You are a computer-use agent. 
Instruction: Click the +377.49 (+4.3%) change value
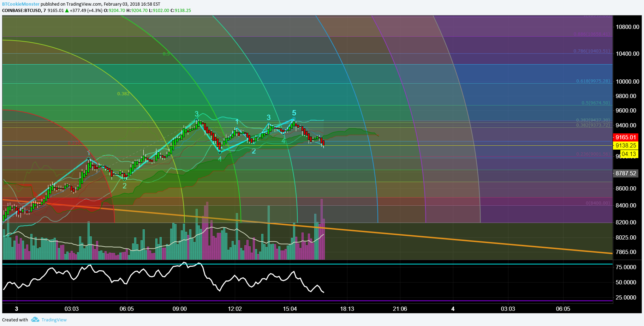coord(86,11)
